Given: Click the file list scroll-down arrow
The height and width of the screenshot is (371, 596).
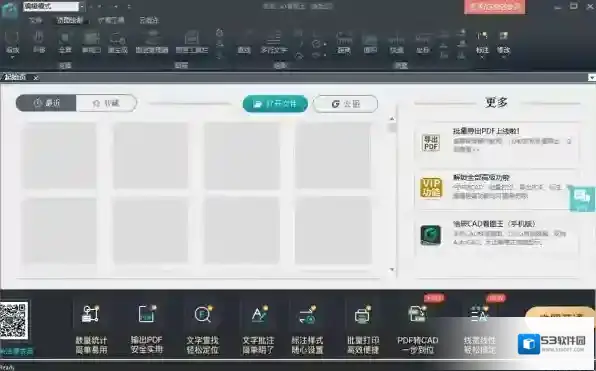Looking at the screenshot, I should pyautogui.click(x=392, y=270).
